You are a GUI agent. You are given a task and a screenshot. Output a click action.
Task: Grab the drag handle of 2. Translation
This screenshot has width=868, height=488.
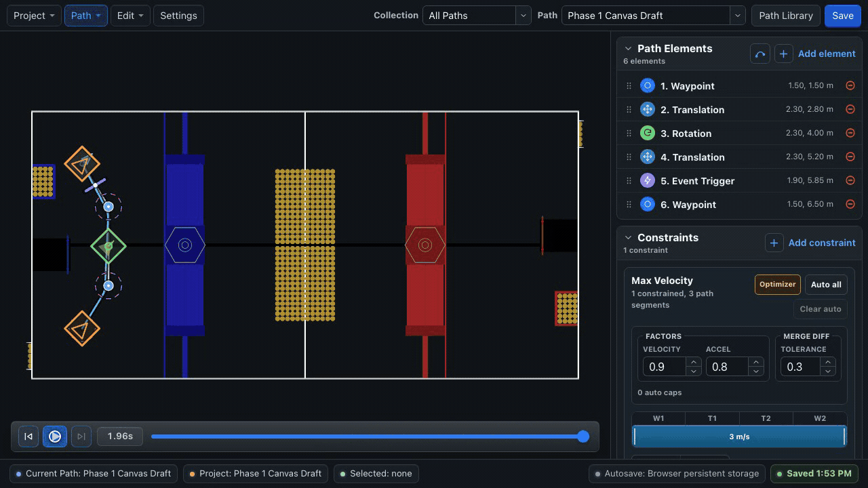coord(629,110)
